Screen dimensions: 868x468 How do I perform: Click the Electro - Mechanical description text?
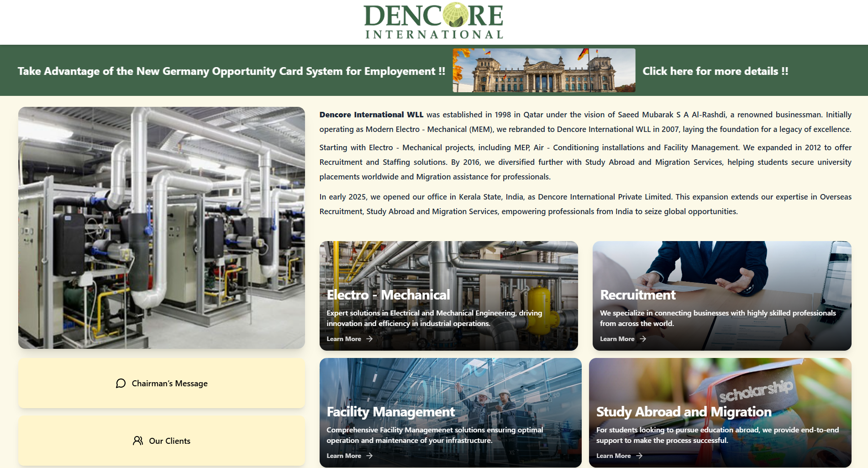[x=434, y=318]
